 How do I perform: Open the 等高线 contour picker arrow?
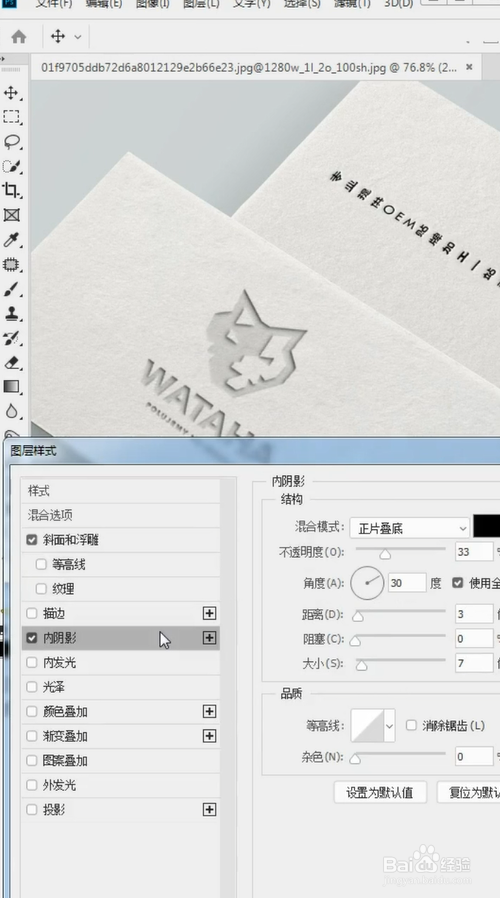tap(389, 726)
